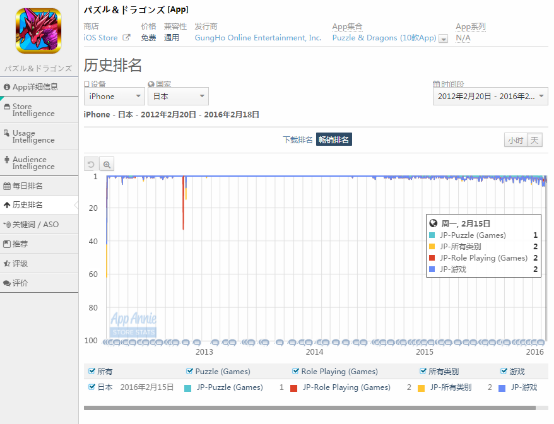Viewport: 554px width, 424px height.
Task: Click the Audience Intelligence icon in the sidebar
Action: click(7, 159)
